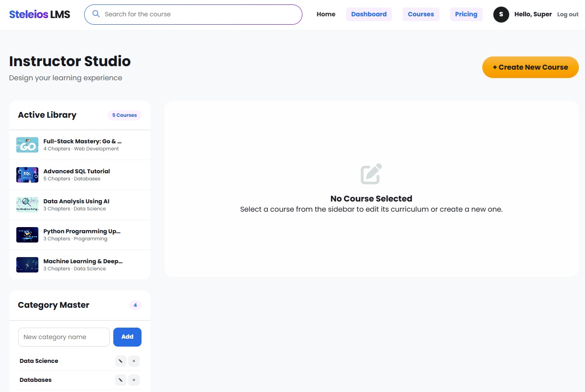
Task: Select Machine Learning & Deep course entry
Action: click(x=80, y=265)
